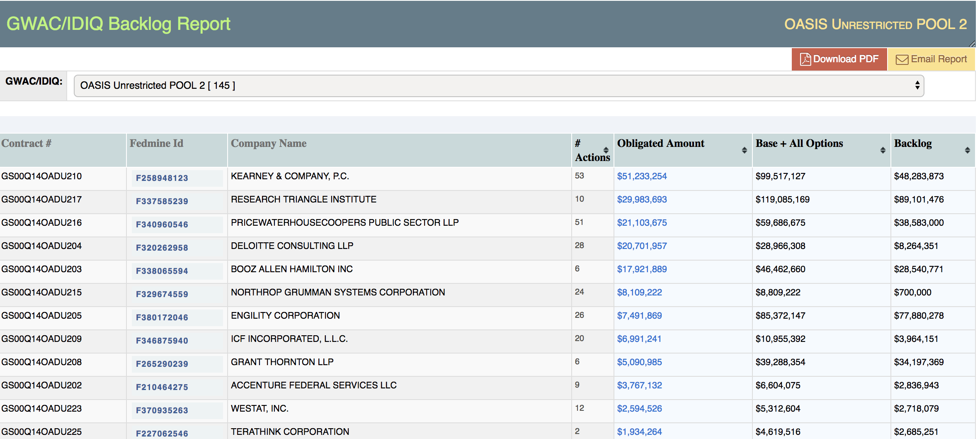Open Fedmine Id F258948123
980x439 pixels.
(x=162, y=178)
